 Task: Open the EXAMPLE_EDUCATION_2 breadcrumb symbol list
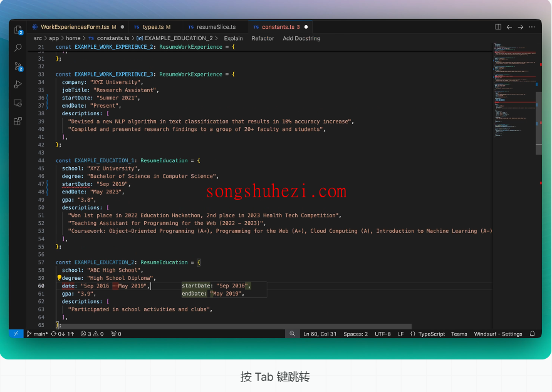(175, 38)
